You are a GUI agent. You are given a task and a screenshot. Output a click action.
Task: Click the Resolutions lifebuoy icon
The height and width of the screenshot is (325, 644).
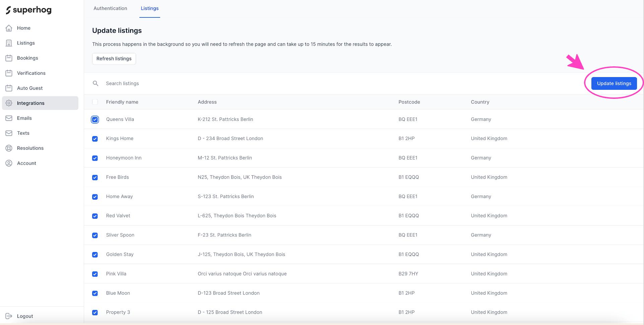[x=9, y=148]
